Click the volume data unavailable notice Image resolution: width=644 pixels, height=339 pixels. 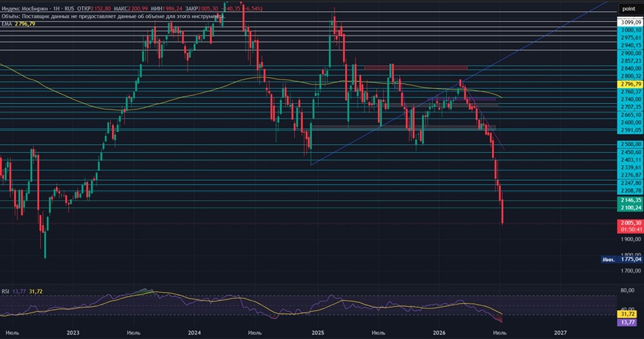click(x=113, y=17)
